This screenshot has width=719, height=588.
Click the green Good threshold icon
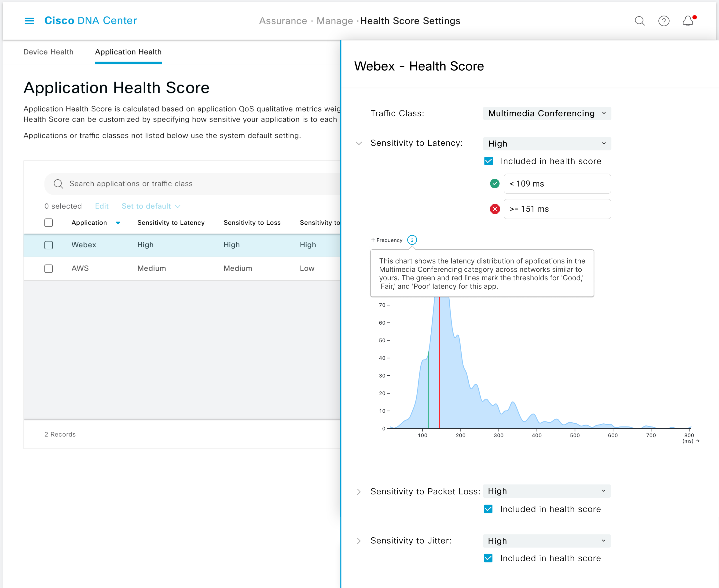[495, 184]
